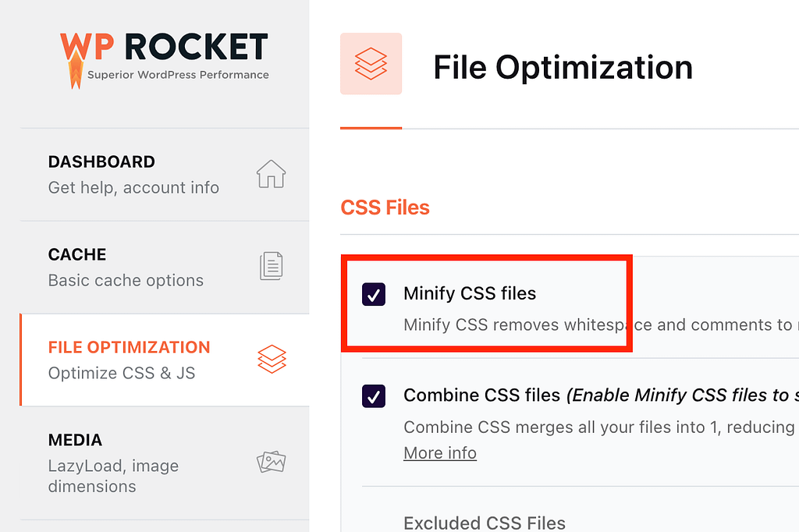799x532 pixels.
Task: Click the Cache document icon
Action: click(x=270, y=266)
